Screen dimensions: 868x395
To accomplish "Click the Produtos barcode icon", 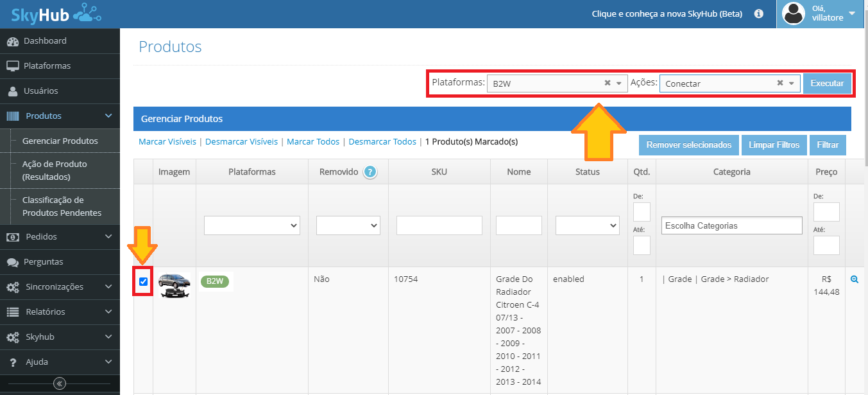I will [13, 116].
